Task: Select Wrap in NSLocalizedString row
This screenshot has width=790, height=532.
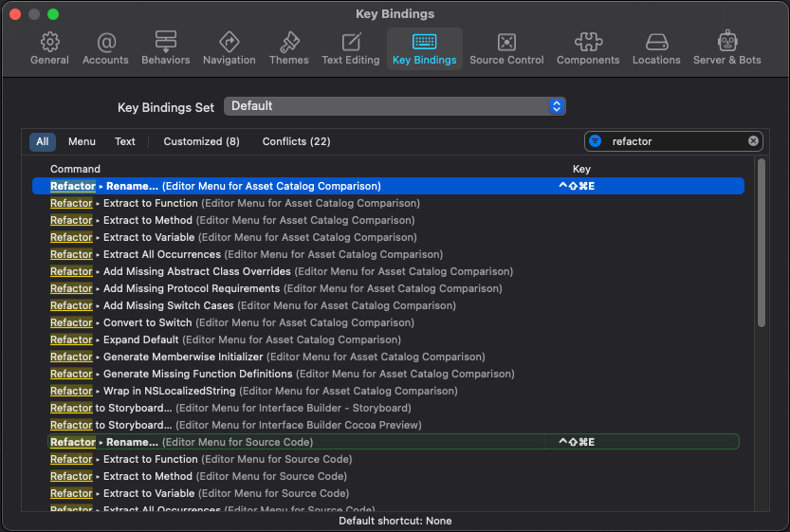Action: (388, 391)
